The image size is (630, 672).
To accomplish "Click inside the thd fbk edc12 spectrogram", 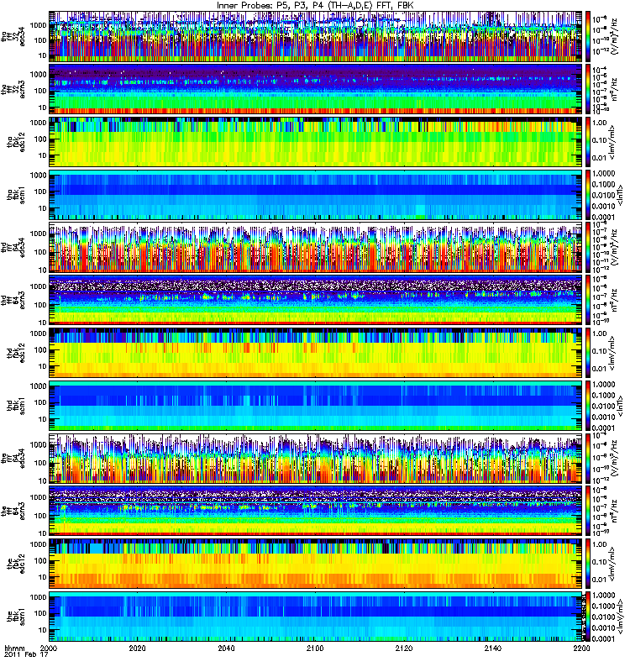I will tap(315, 353).
